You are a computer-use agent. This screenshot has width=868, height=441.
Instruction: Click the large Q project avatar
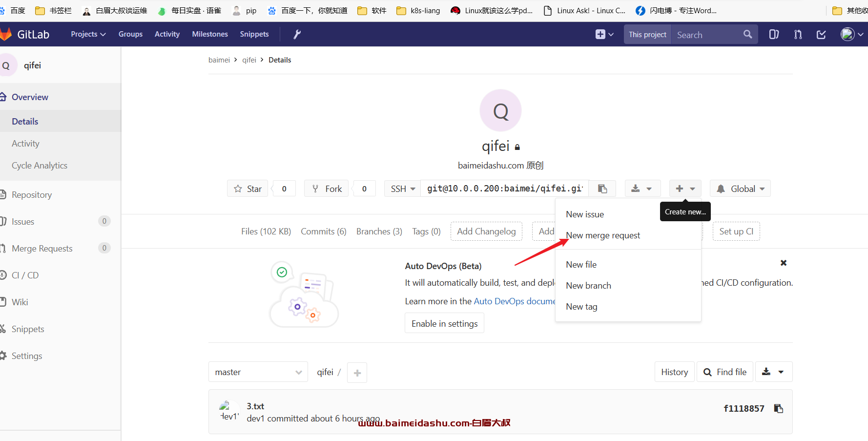point(500,110)
